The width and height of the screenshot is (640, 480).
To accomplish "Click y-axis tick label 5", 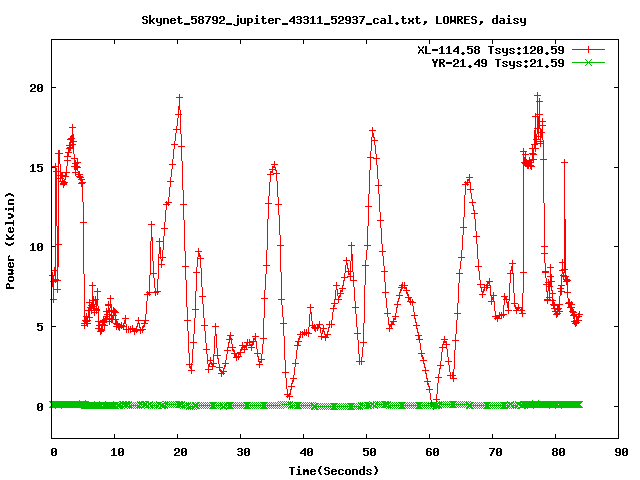I will coord(40,327).
